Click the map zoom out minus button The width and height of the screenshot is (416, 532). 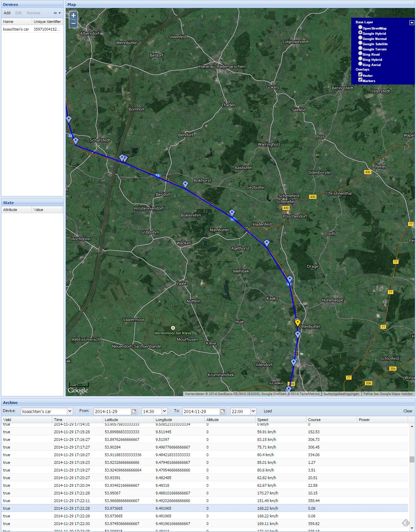(x=73, y=24)
